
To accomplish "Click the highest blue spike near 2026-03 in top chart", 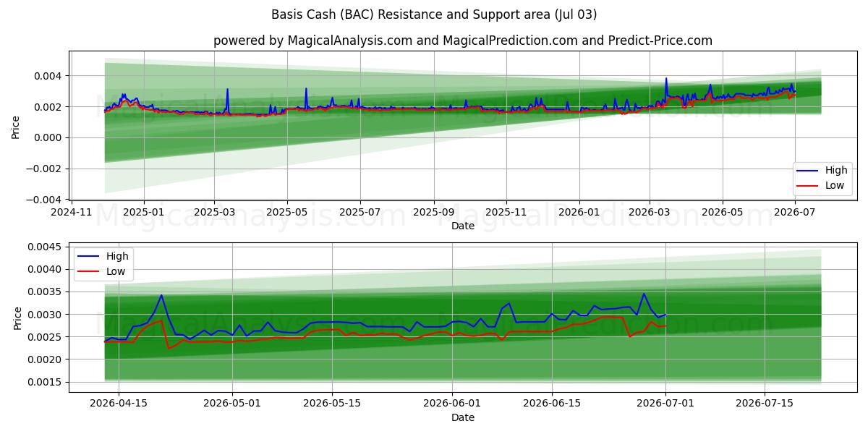I will click(666, 79).
